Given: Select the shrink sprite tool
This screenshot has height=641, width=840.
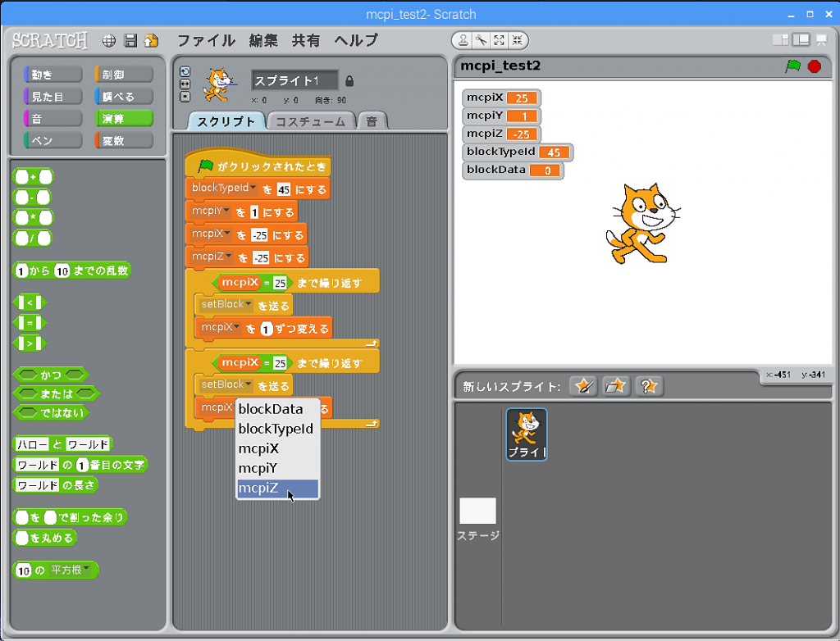Looking at the screenshot, I should pos(517,40).
